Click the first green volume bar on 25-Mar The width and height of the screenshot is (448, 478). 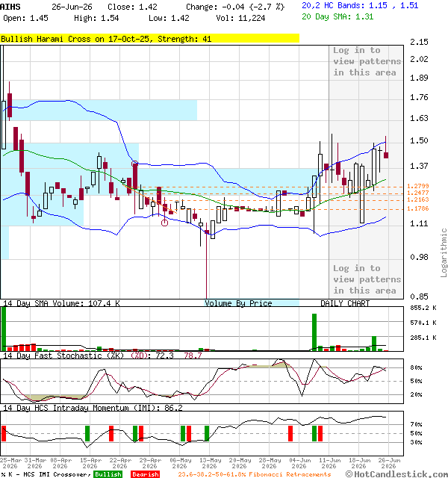[4, 329]
